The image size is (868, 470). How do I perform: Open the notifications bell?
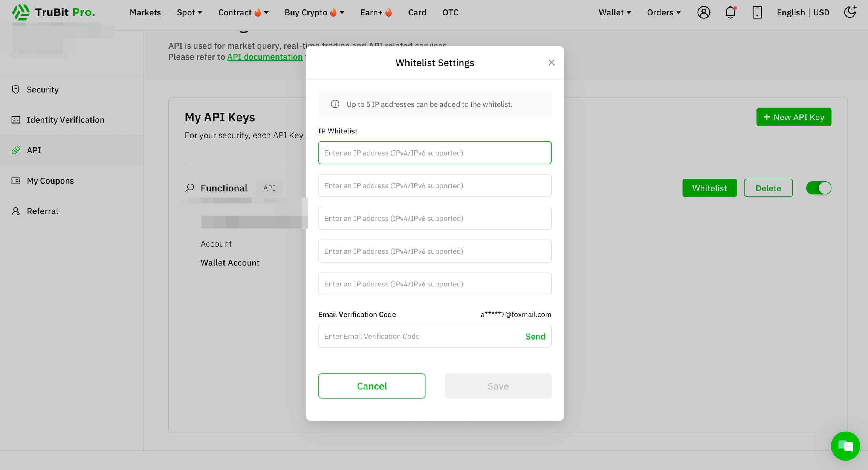tap(730, 12)
